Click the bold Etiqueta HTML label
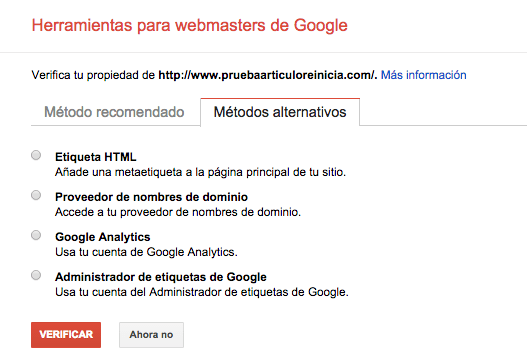 point(96,157)
